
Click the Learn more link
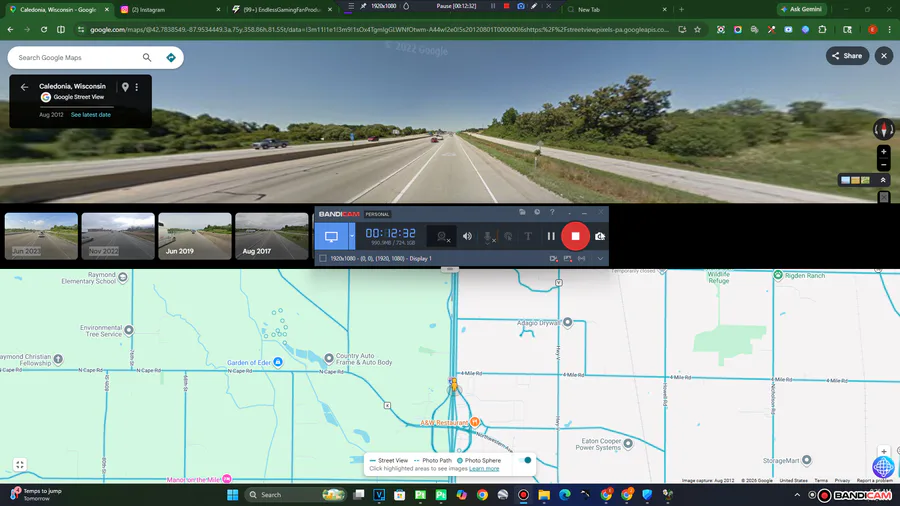[x=484, y=469]
